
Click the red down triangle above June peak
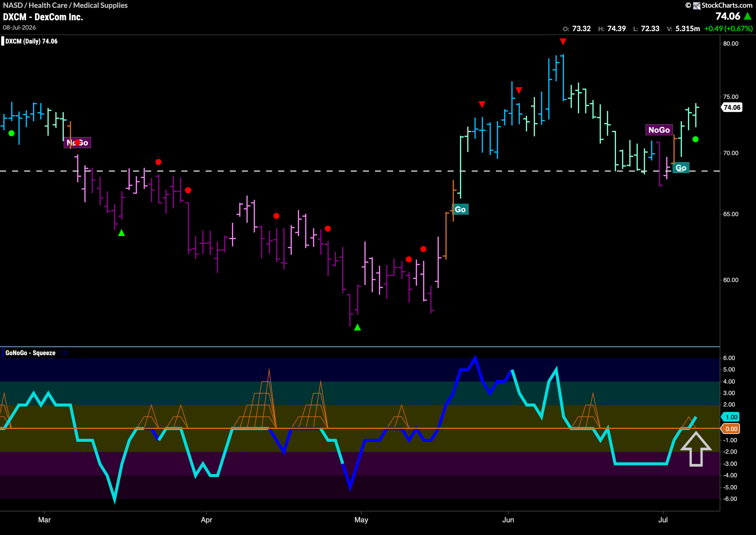click(x=563, y=41)
